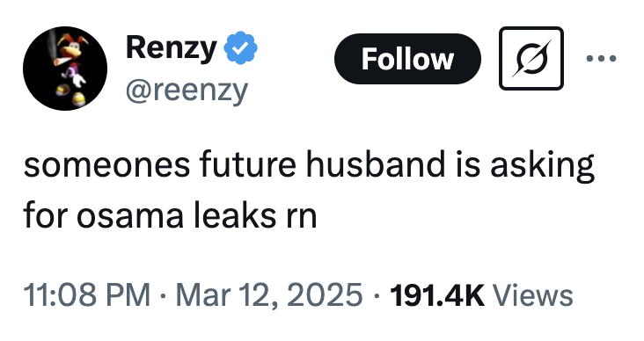Click the word "for" starting the second line
The width and height of the screenshot is (644, 341).
[45, 215]
